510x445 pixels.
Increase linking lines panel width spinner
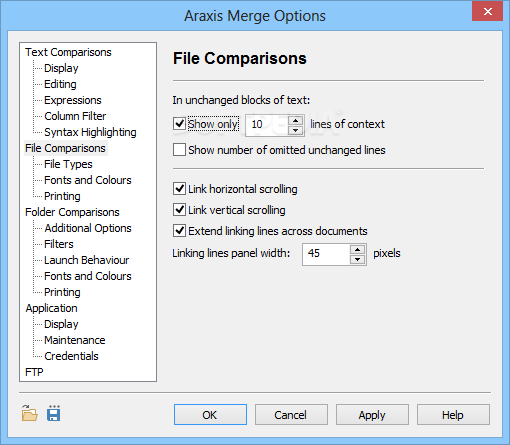pyautogui.click(x=358, y=250)
